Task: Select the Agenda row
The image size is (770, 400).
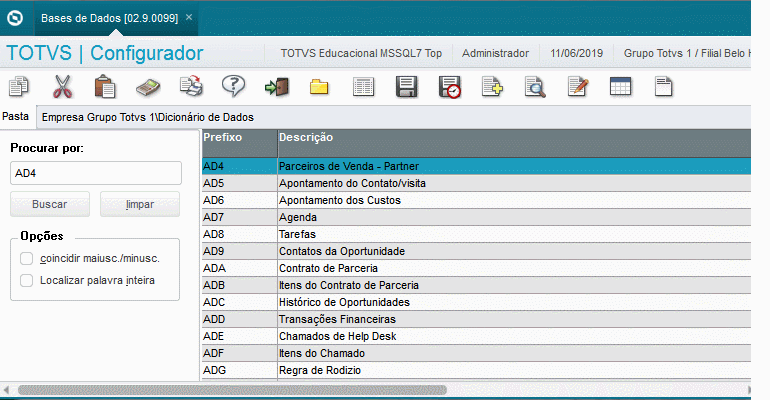Action: click(x=476, y=217)
